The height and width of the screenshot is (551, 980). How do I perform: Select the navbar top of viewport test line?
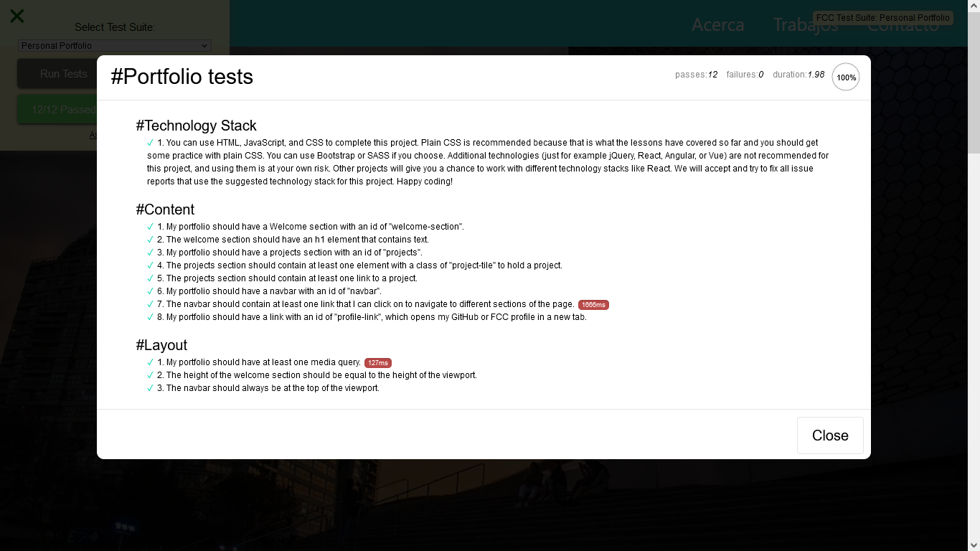pyautogui.click(x=268, y=388)
